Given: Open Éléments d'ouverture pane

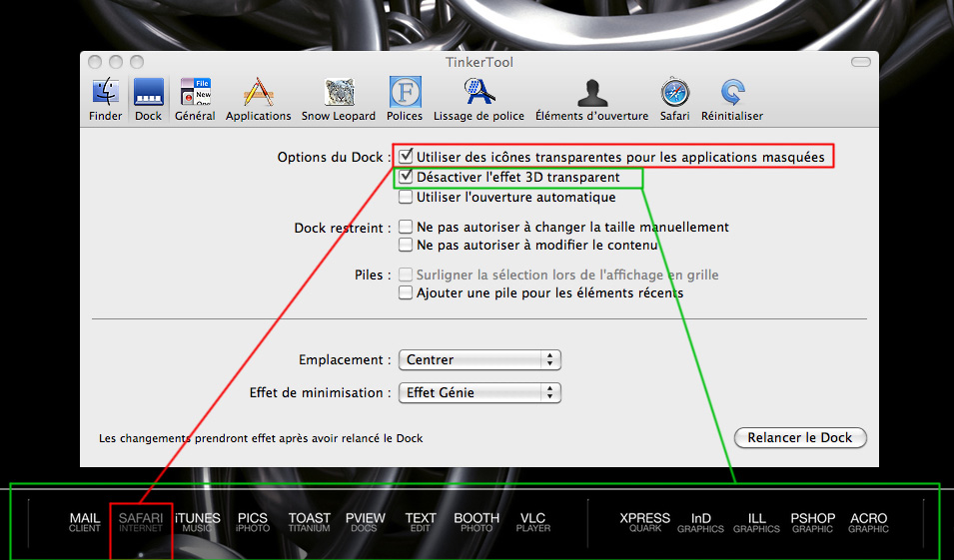Looking at the screenshot, I should click(x=592, y=99).
